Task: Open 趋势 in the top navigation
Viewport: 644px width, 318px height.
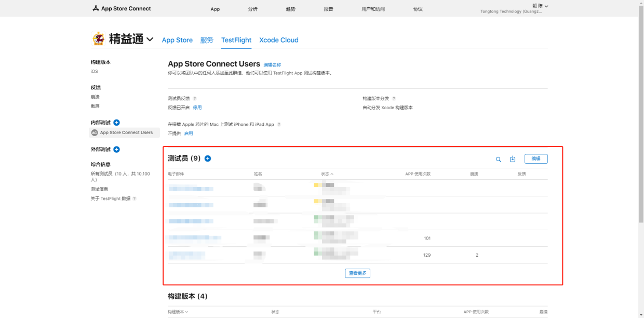Action: pyautogui.click(x=290, y=9)
